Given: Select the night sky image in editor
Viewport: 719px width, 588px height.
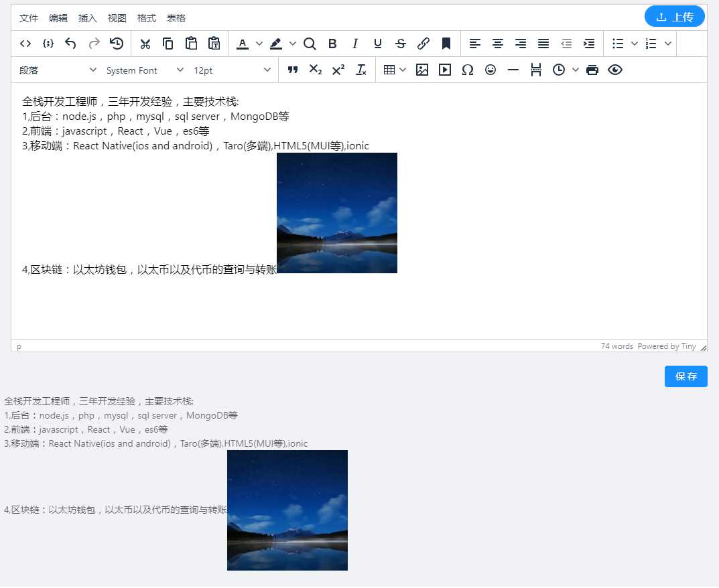Looking at the screenshot, I should (x=337, y=213).
